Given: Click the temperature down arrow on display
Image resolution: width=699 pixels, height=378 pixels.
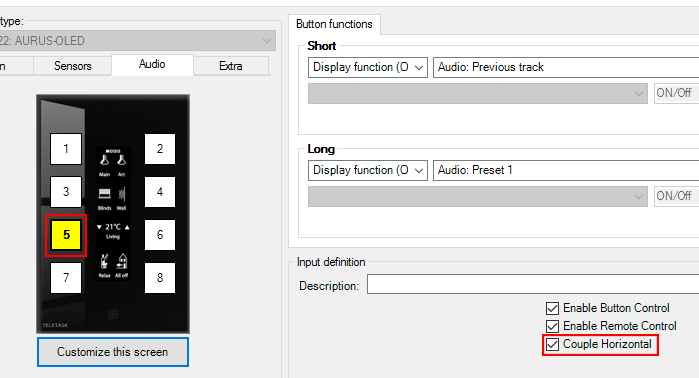Looking at the screenshot, I should pyautogui.click(x=99, y=227).
